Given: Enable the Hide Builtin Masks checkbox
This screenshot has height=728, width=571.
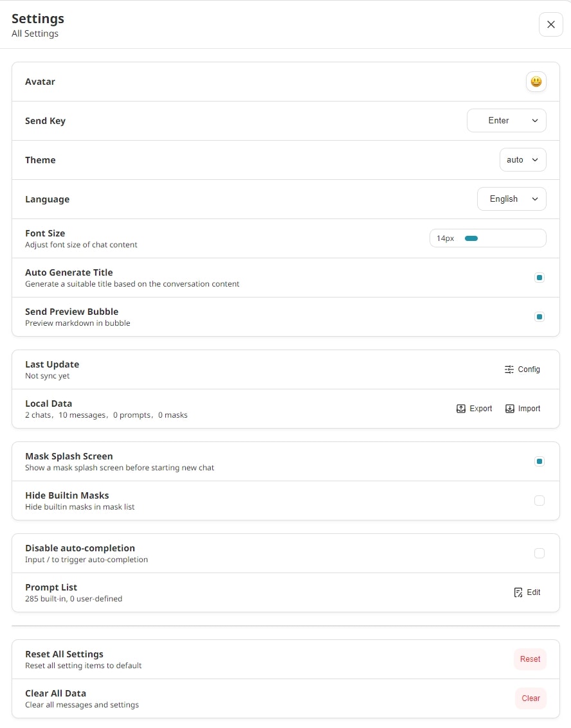Looking at the screenshot, I should coord(539,501).
